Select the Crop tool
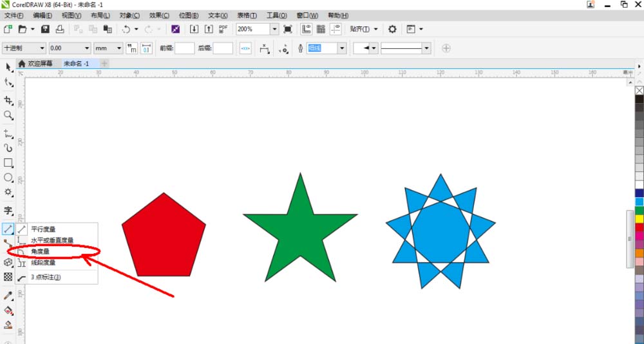Viewport: 644px width, 344px height. click(8, 100)
